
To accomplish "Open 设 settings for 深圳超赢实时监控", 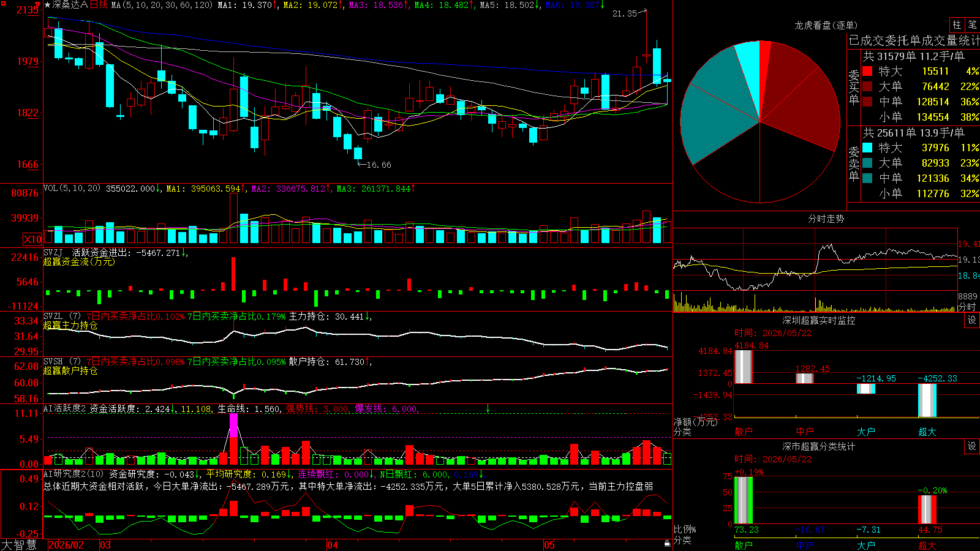I will coord(971,320).
